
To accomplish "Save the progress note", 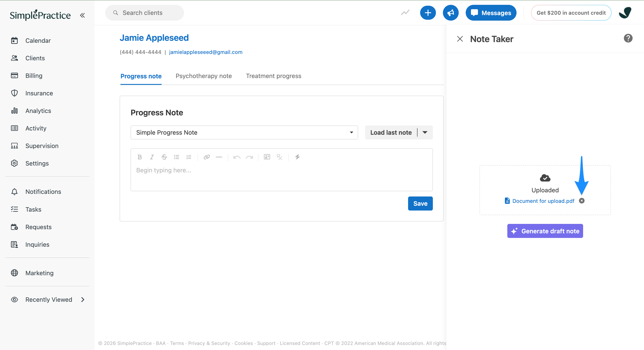I will coord(420,204).
